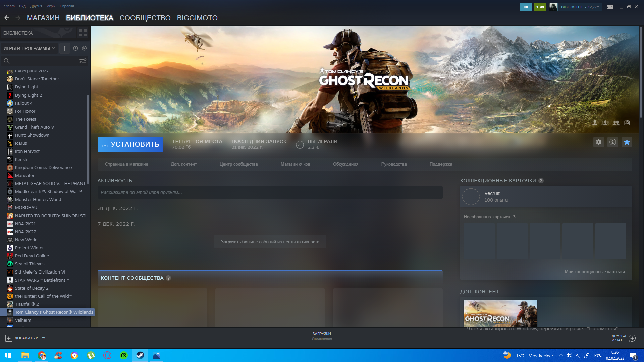Click the controller support icon on the banner
This screenshot has width=644, height=362.
pyautogui.click(x=627, y=123)
